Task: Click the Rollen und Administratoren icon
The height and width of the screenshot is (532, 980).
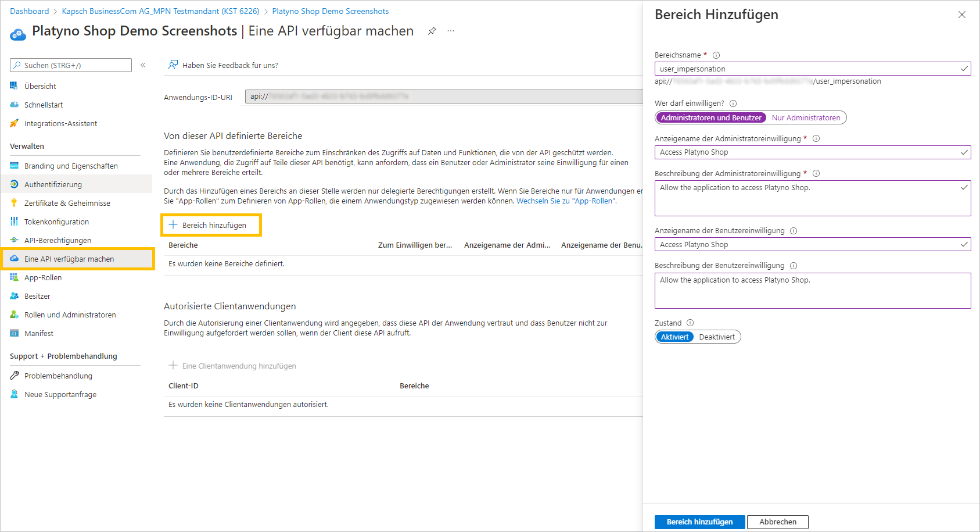Action: (14, 315)
